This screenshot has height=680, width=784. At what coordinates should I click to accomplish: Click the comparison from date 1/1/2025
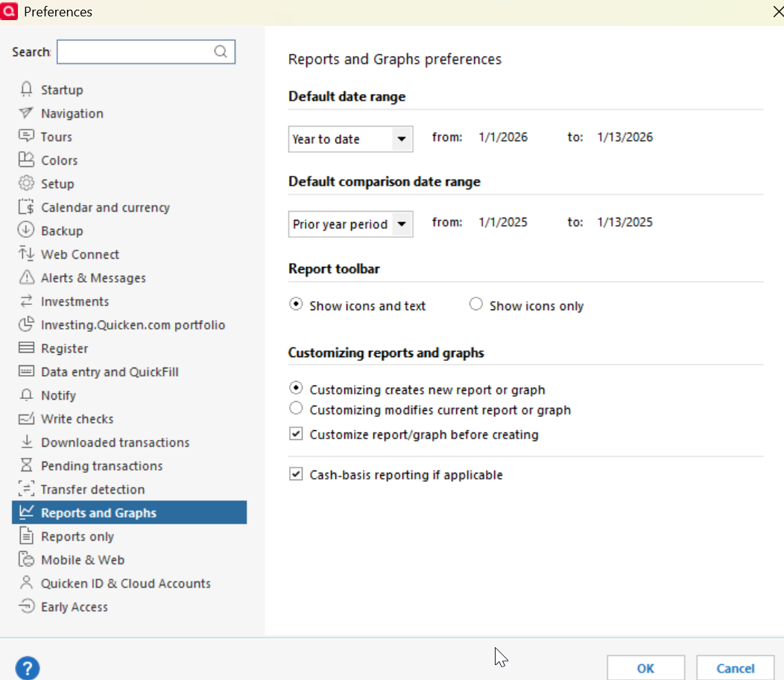503,222
